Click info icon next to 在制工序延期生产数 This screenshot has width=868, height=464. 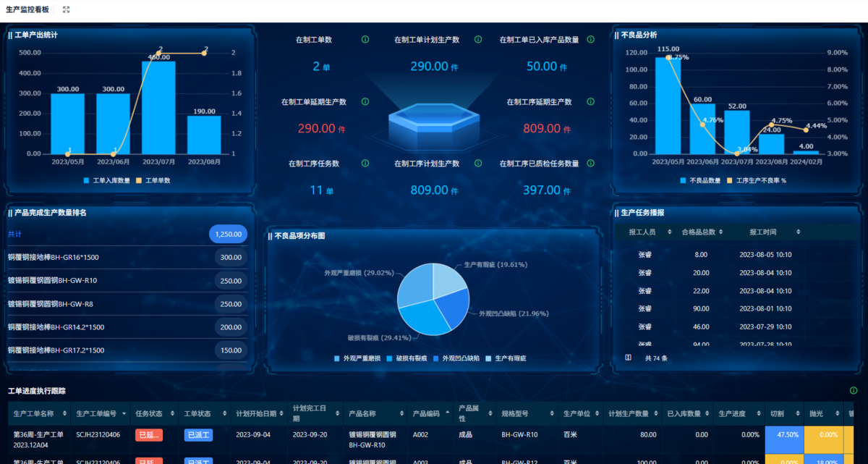[x=590, y=102]
